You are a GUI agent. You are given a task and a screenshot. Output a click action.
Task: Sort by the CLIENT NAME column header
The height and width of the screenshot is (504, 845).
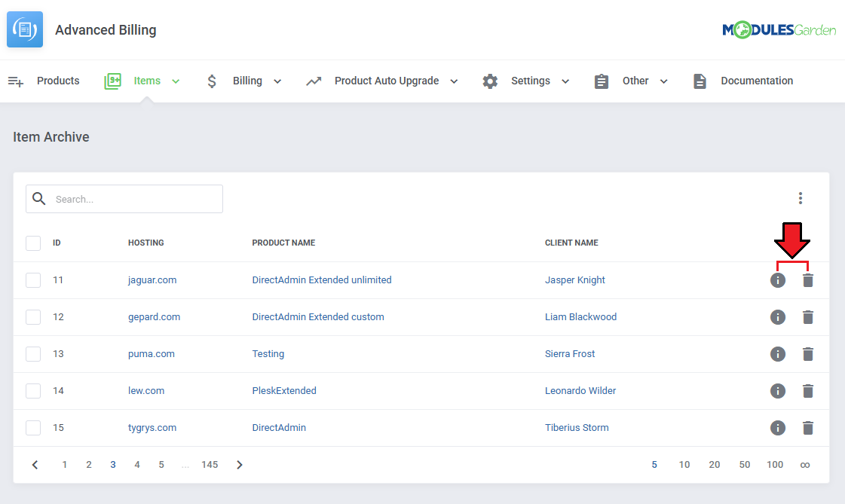571,243
